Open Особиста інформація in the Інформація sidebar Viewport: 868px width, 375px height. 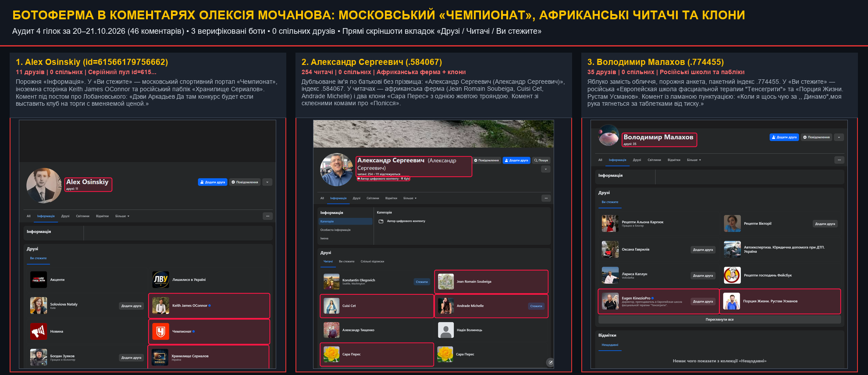(x=335, y=230)
